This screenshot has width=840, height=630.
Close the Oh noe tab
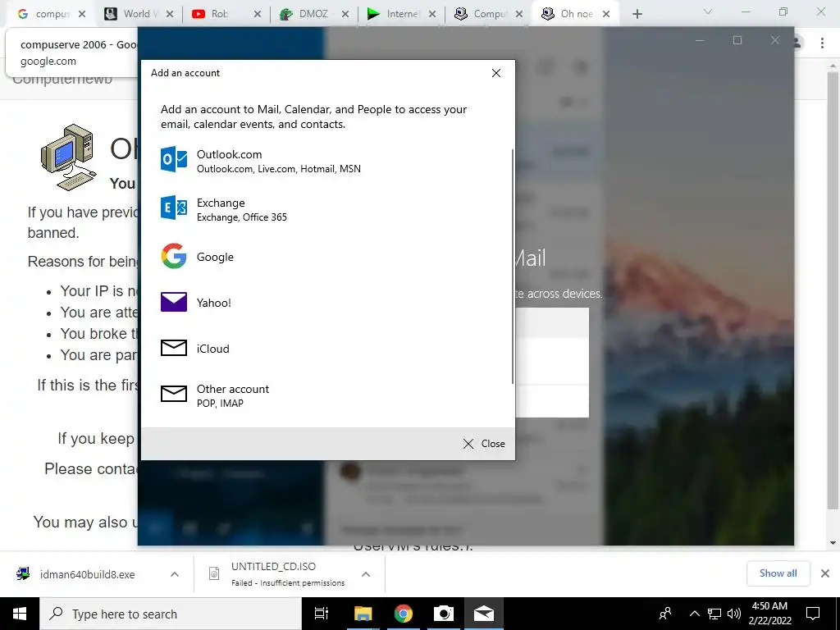606,15
